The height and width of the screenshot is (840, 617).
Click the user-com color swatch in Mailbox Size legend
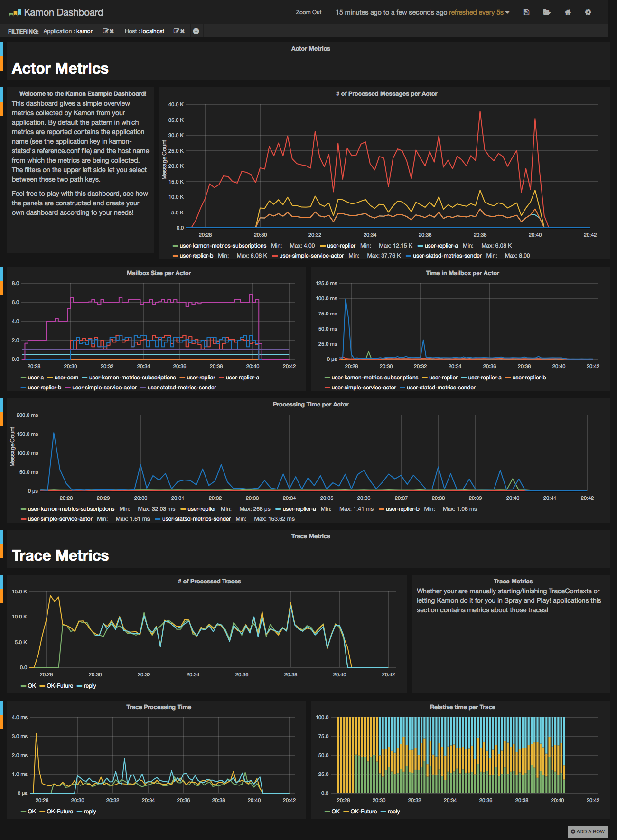tap(50, 378)
